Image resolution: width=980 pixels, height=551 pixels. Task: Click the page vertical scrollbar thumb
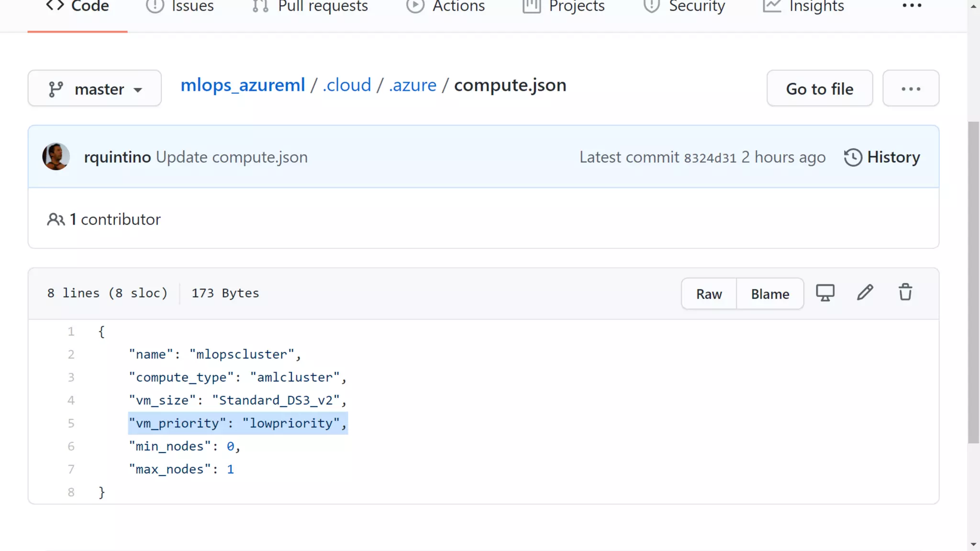tap(973, 282)
